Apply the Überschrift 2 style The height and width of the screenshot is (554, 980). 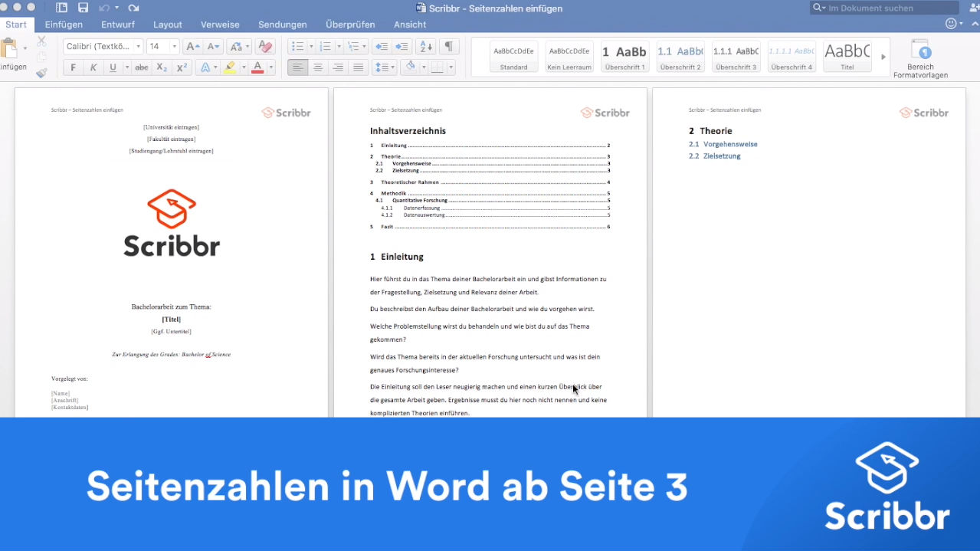[680, 57]
